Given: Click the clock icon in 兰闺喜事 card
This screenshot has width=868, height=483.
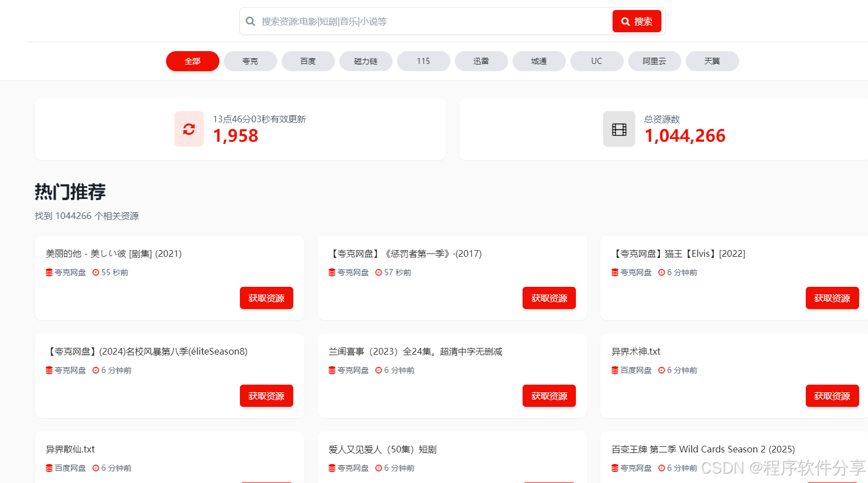Looking at the screenshot, I should coord(379,370).
